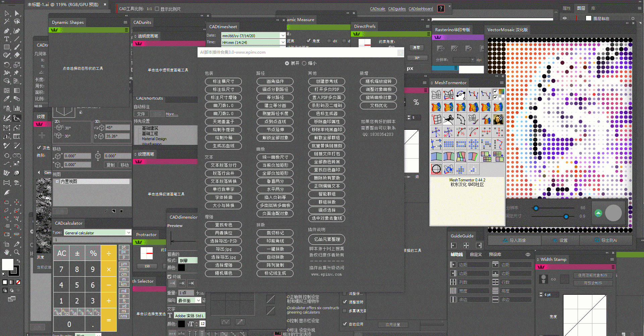Pick the Zoom magnifier tool
This screenshot has width=644, height=336.
click(17, 252)
